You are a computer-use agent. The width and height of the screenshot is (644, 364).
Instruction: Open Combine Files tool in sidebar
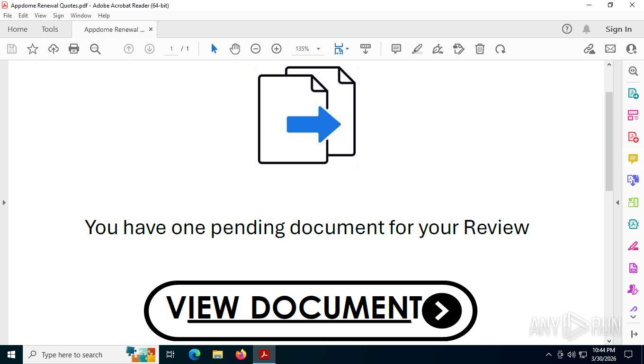point(633,181)
